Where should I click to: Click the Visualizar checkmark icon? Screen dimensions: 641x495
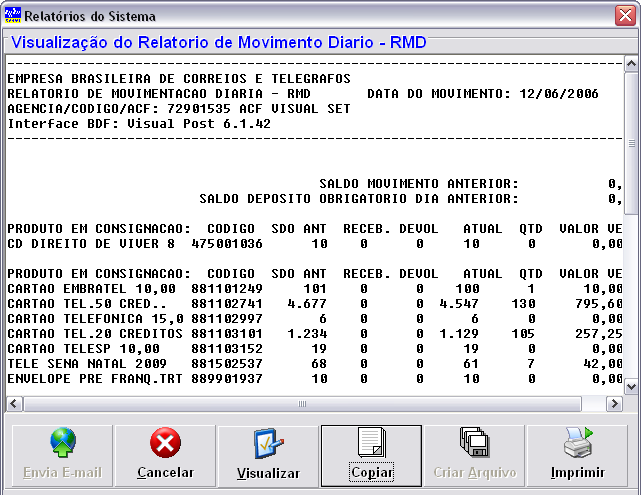(x=269, y=443)
